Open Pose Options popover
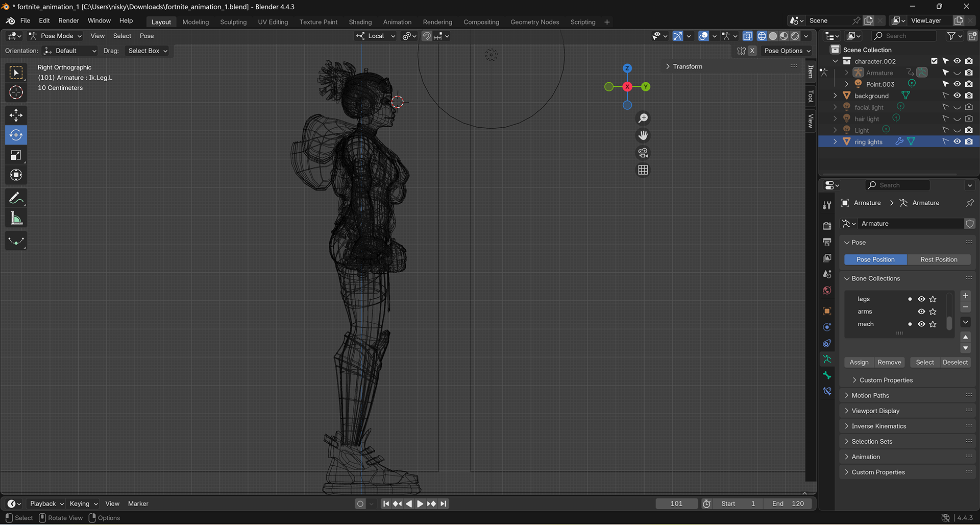This screenshot has height=525, width=980. (787, 51)
